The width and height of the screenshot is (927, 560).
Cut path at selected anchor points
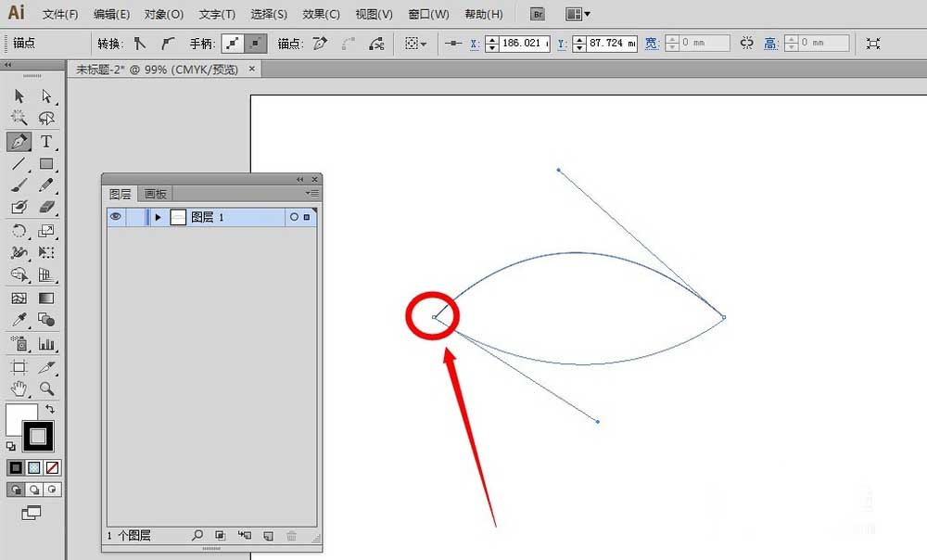(376, 44)
